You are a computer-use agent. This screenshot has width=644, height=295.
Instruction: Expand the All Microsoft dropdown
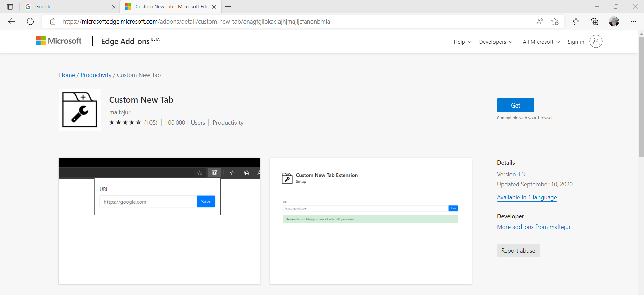[542, 42]
